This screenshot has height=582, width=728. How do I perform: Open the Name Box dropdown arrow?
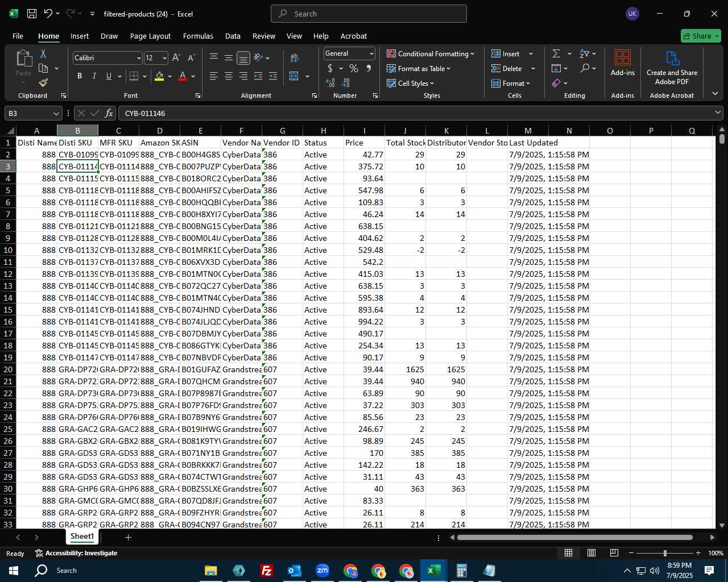pos(56,113)
